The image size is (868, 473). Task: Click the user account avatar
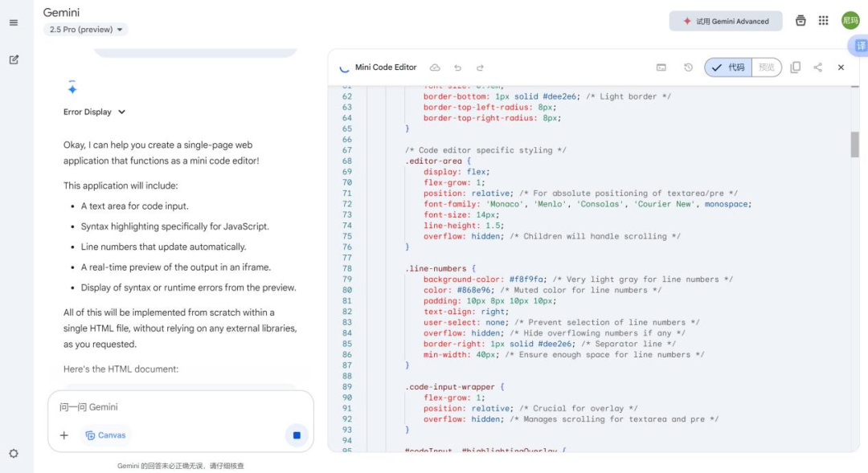850,20
